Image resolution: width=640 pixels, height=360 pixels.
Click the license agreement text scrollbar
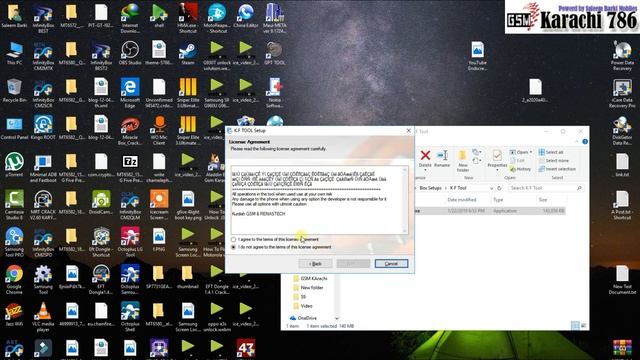pyautogui.click(x=404, y=200)
